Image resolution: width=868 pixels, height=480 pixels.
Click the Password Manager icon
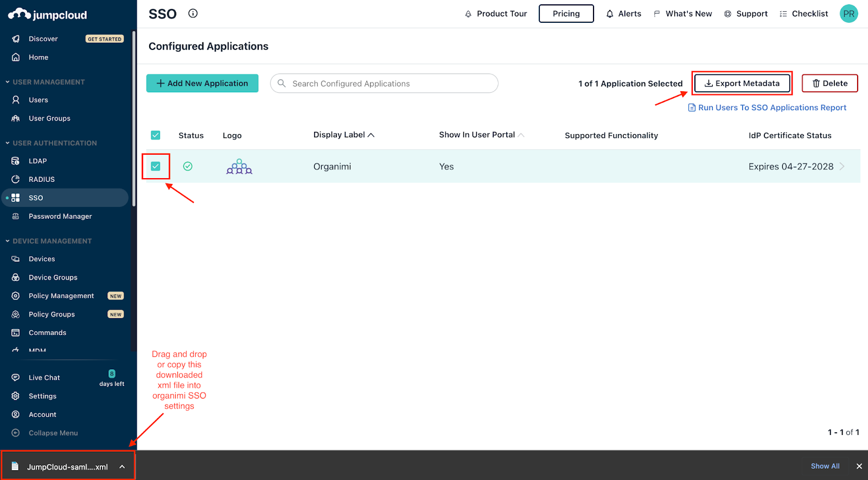(16, 216)
